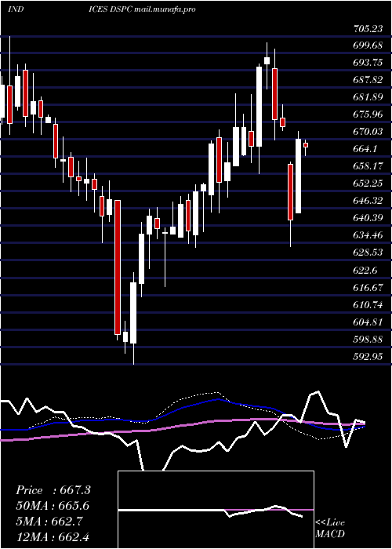This screenshot has width=392, height=549.
Task: Click the chart title DSPC mail.munafa.pro
Action: pos(152,9)
